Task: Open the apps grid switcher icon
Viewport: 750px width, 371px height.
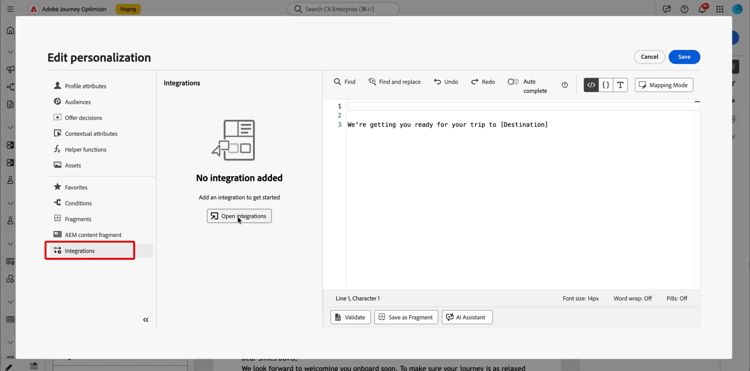Action: coord(720,9)
